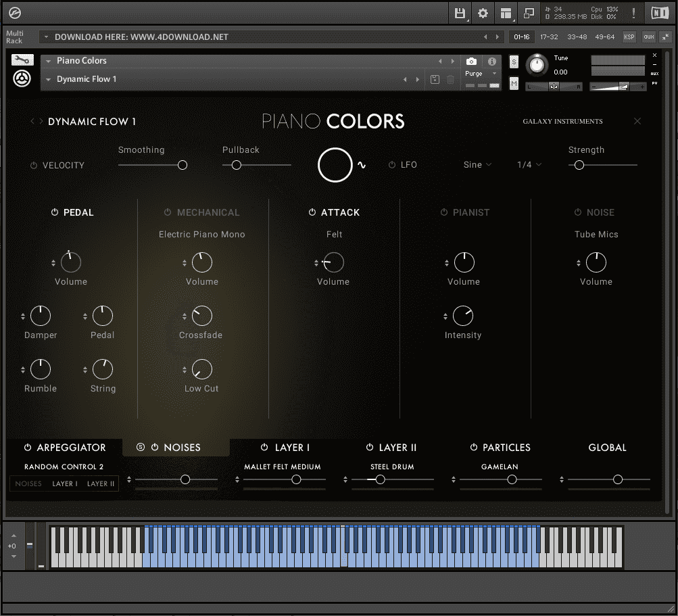Toggle ATTACK power switch
The width and height of the screenshot is (678, 616).
312,212
